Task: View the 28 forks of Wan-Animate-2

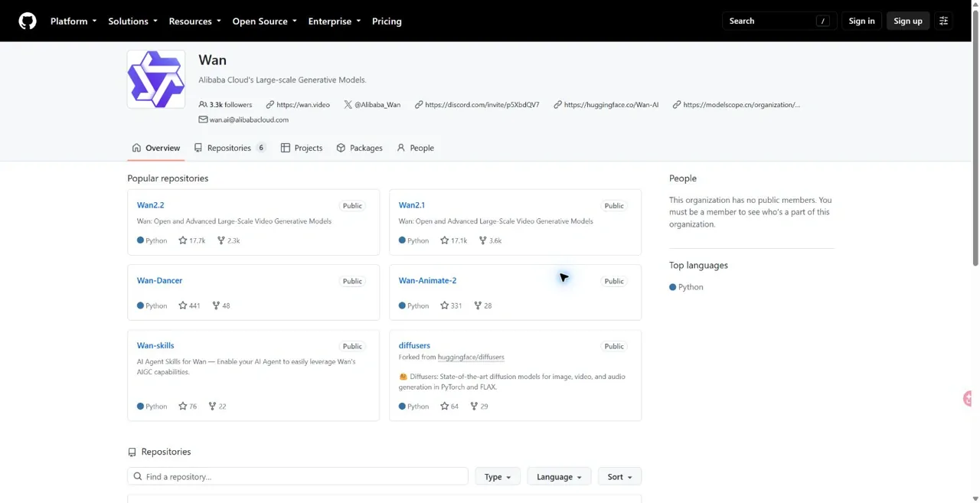Action: click(482, 305)
